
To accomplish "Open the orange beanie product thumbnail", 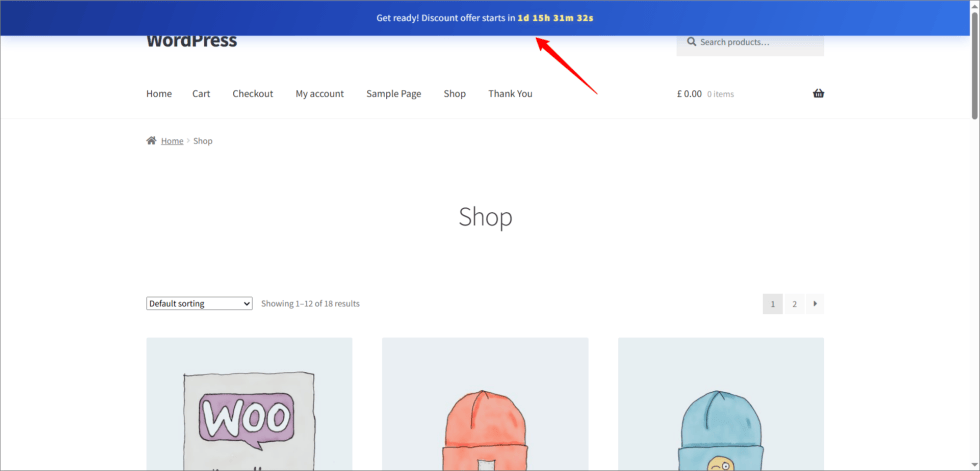I will [x=485, y=404].
